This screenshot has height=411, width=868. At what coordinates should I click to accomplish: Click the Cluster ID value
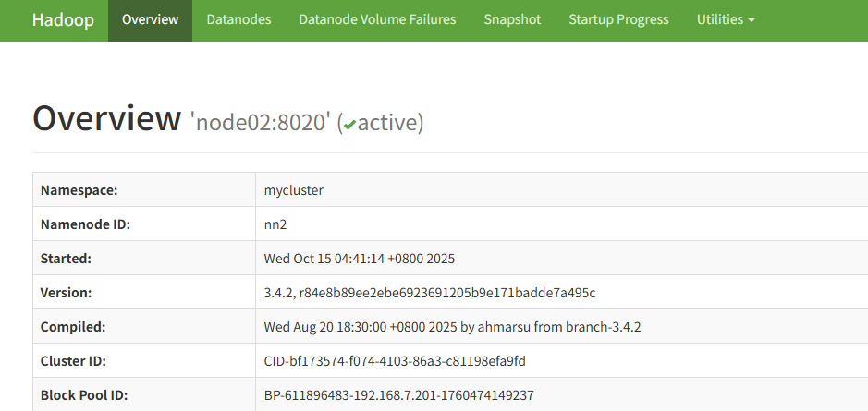click(x=395, y=361)
